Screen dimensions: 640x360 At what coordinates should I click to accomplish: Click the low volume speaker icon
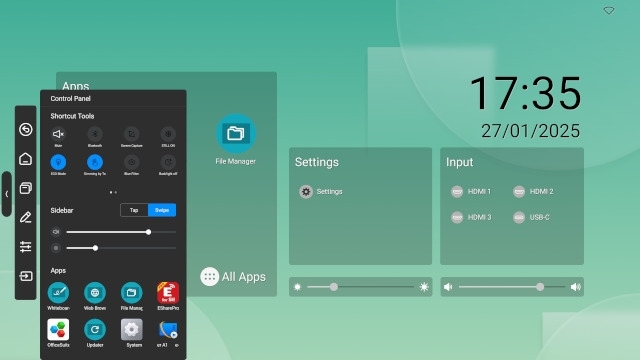tap(448, 287)
